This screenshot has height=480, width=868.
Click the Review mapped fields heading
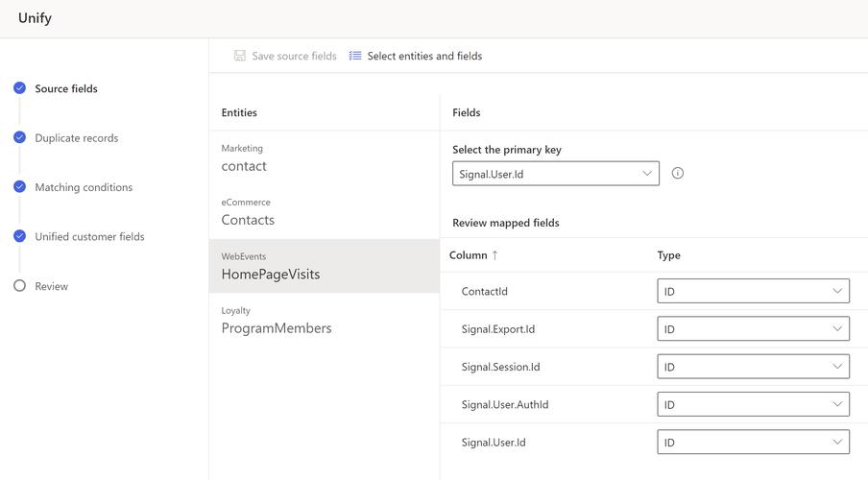tap(505, 223)
